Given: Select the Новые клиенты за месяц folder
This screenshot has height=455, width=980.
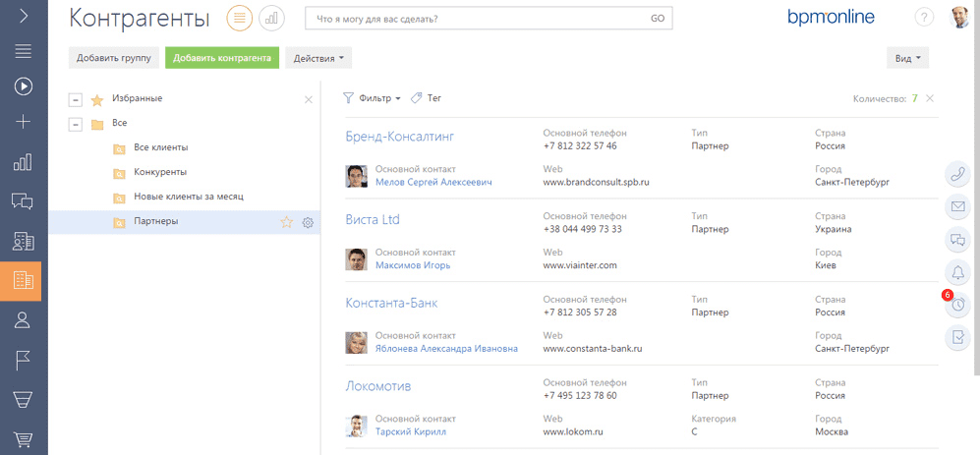Looking at the screenshot, I should click(188, 197).
